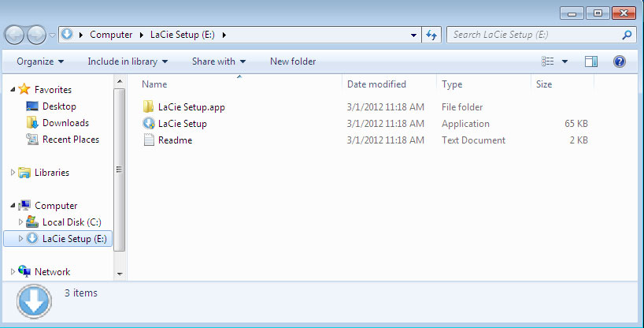
Task: Click inside the Search LaCie Setup field
Action: tap(534, 35)
